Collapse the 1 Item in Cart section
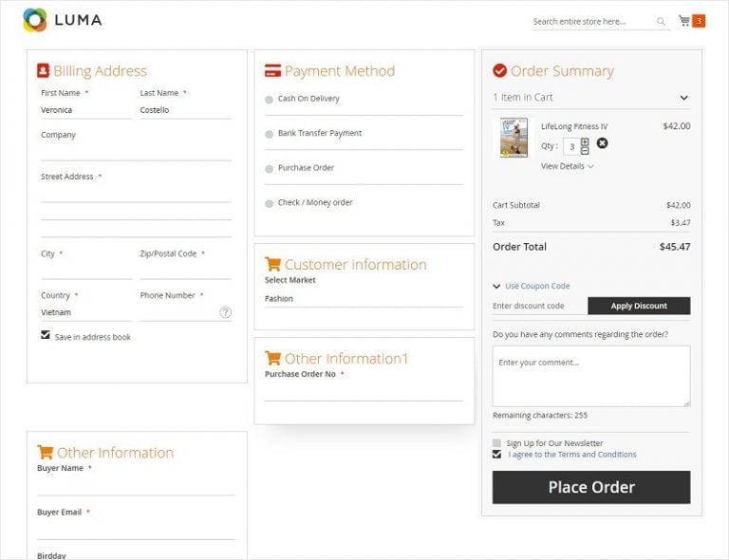Screen dimensions: 729x560 coord(683,98)
